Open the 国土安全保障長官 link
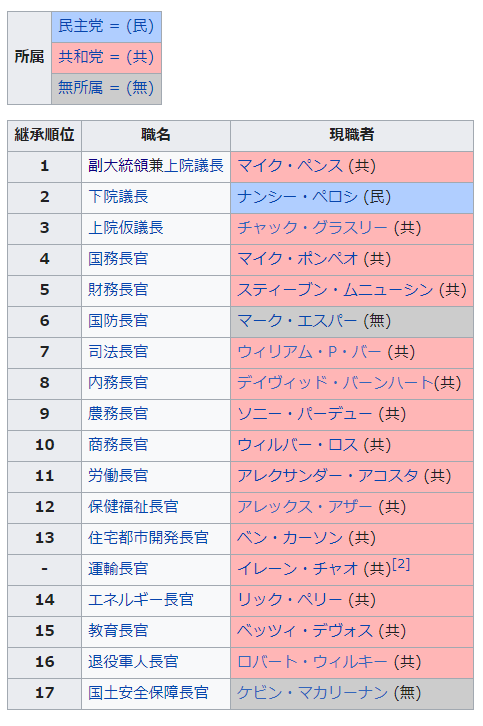Viewport: 483px width, 726px height. (149, 693)
